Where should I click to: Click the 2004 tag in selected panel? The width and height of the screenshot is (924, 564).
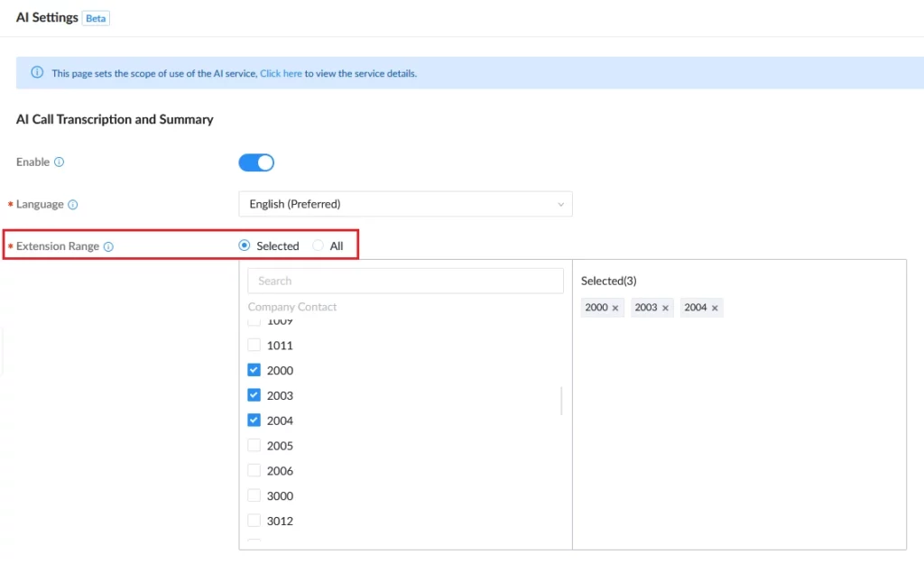point(702,308)
